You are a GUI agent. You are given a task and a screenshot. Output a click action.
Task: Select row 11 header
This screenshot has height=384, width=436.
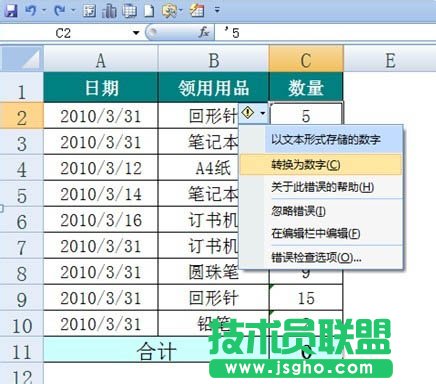pyautogui.click(x=22, y=350)
